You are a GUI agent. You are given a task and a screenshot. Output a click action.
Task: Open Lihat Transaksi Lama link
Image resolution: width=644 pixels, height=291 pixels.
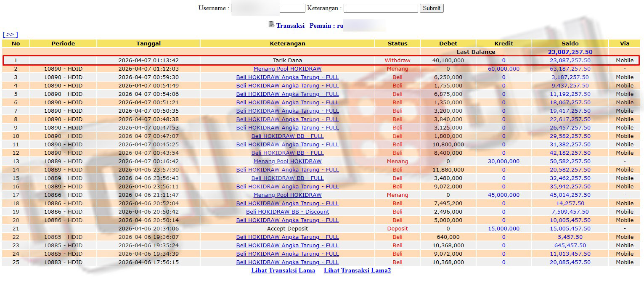point(283,270)
